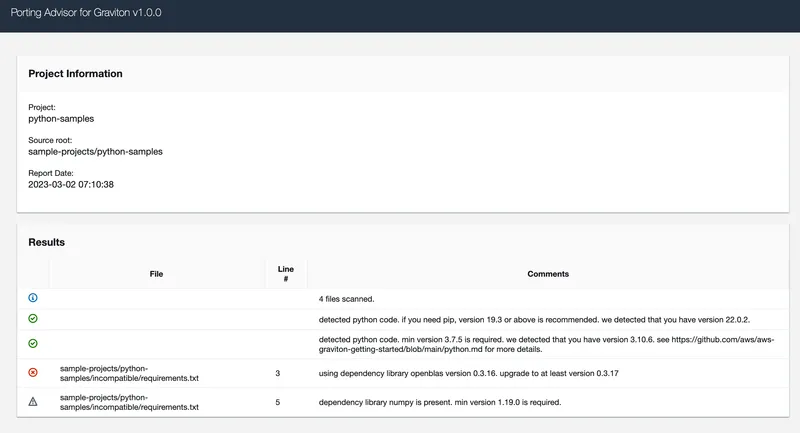
Task: Click the Line # column header
Action: [286, 274]
